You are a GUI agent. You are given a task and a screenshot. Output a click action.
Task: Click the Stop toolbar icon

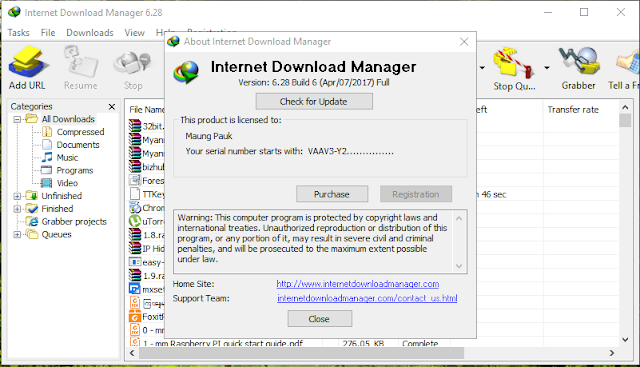click(133, 68)
